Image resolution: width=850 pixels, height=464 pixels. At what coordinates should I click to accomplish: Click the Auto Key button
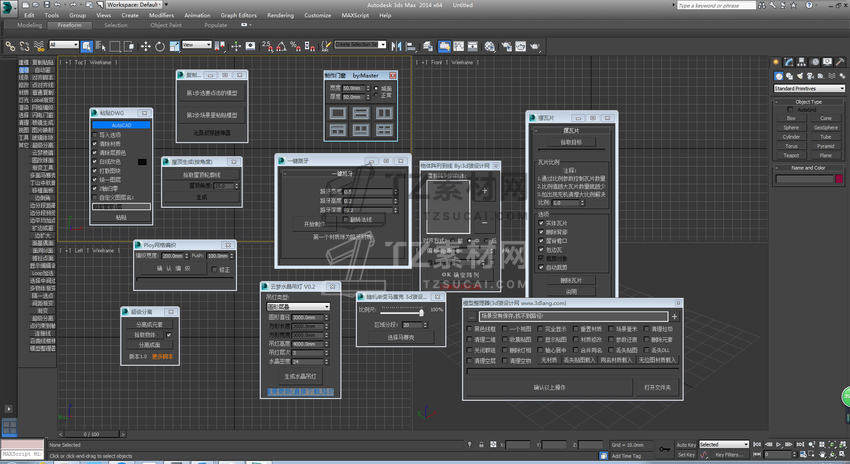click(686, 444)
